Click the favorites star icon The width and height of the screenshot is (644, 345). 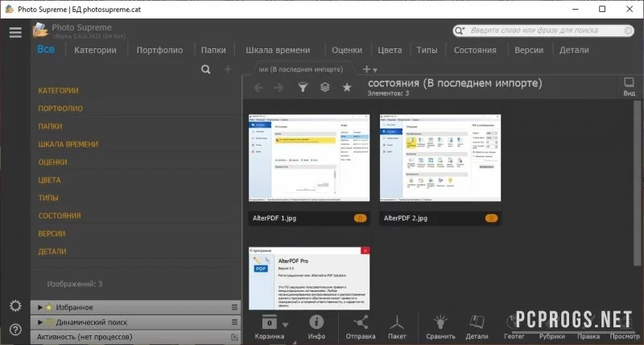click(x=347, y=87)
